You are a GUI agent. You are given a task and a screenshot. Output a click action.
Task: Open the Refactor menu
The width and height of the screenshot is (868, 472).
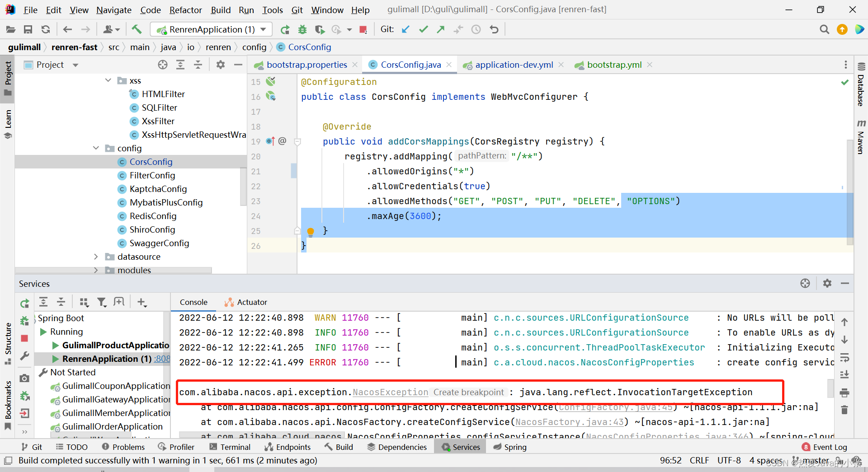[185, 10]
